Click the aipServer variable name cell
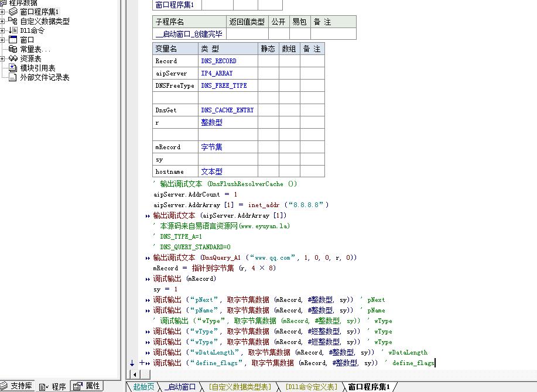 click(175, 73)
